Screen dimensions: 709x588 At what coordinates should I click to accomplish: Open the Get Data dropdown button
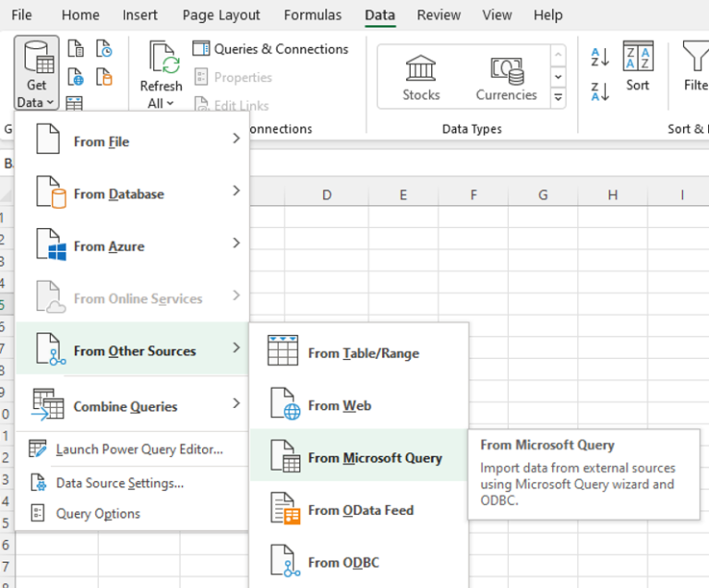pos(36,73)
